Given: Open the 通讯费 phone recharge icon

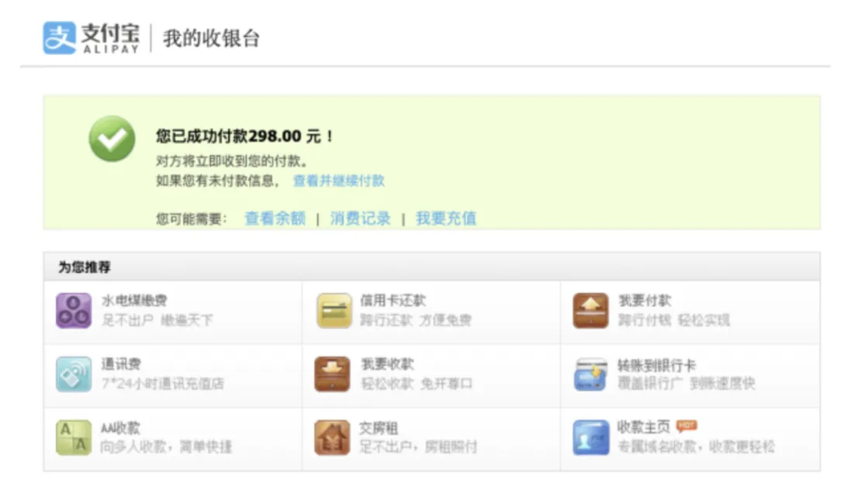Looking at the screenshot, I should (74, 374).
